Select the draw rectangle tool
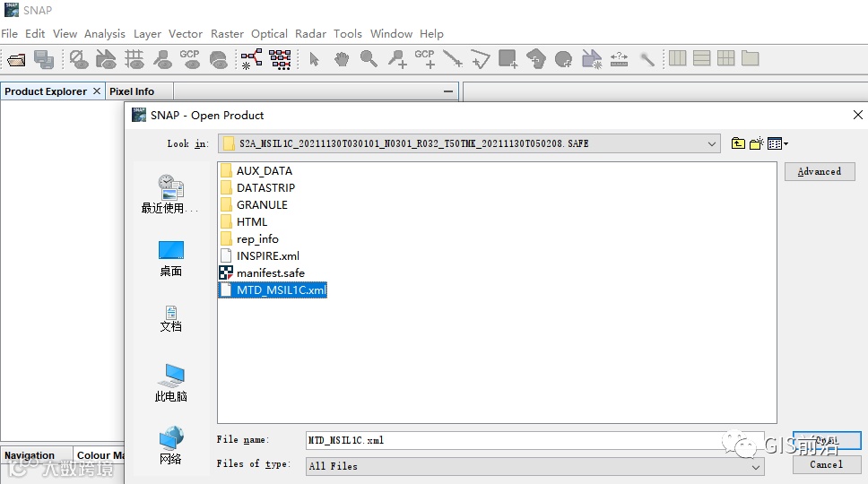This screenshot has width=868, height=484. [508, 58]
